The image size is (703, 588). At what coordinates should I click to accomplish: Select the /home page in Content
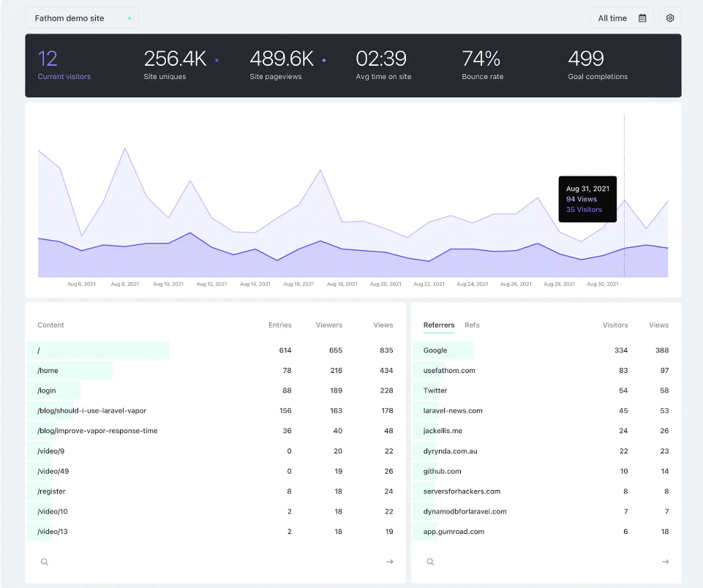(48, 370)
